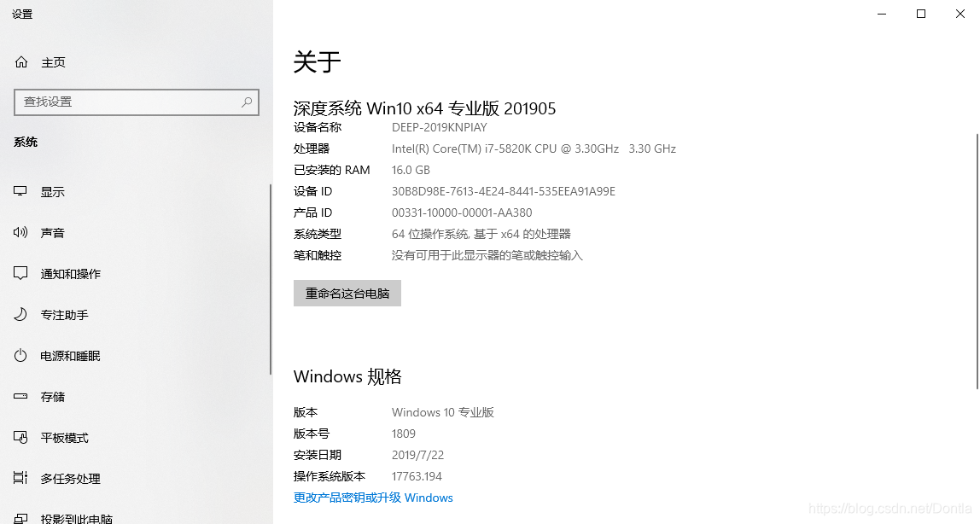
Task: Click the 处理器 label
Action: (x=312, y=148)
